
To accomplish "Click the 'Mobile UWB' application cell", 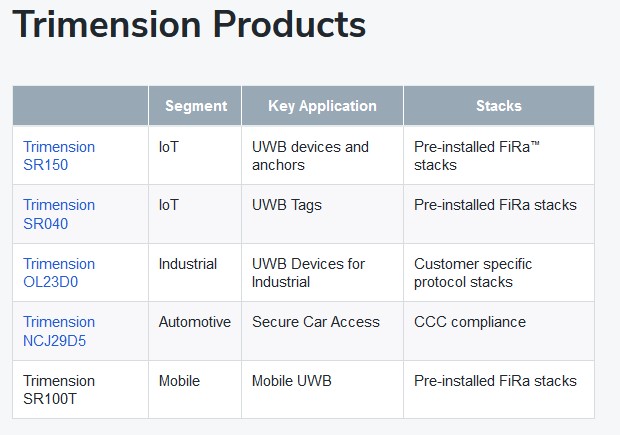I will pyautogui.click(x=293, y=381).
